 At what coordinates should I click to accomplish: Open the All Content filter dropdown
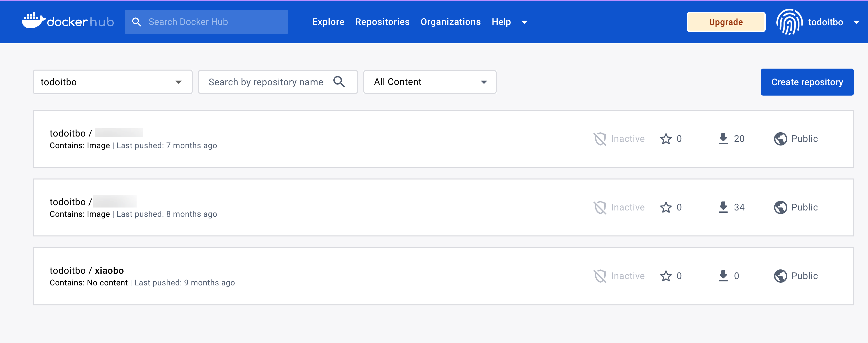tap(430, 82)
